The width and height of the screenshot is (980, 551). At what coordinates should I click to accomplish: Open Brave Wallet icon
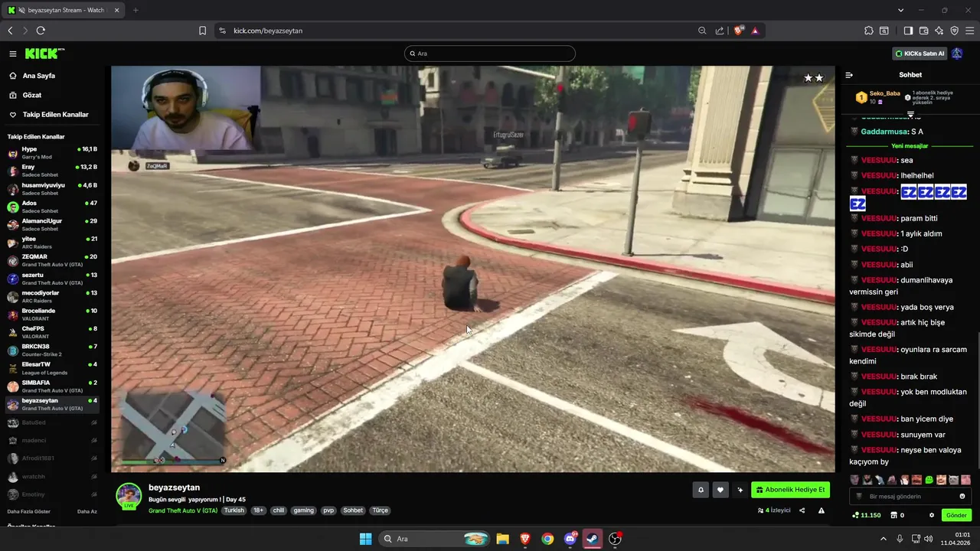(923, 31)
